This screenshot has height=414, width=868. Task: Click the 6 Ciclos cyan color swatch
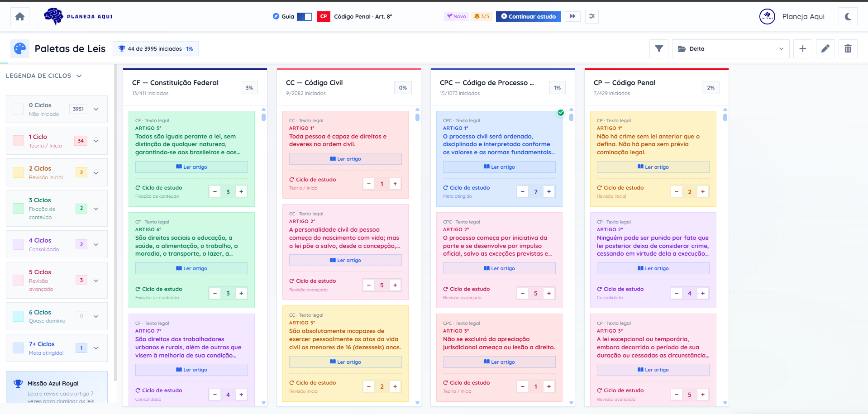[18, 316]
